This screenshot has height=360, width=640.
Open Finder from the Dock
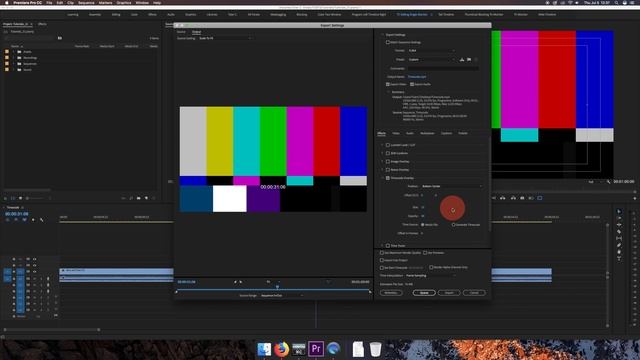click(264, 349)
